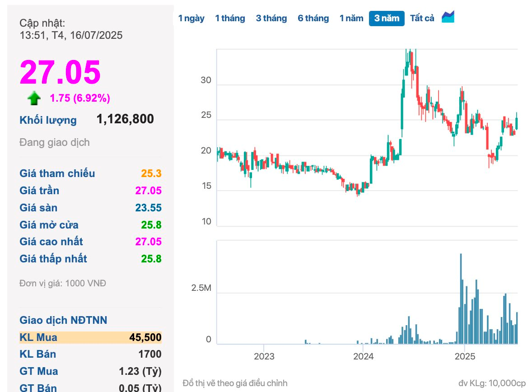The width and height of the screenshot is (532, 392).
Task: Choose the 6 tháng time range
Action: [x=313, y=19]
